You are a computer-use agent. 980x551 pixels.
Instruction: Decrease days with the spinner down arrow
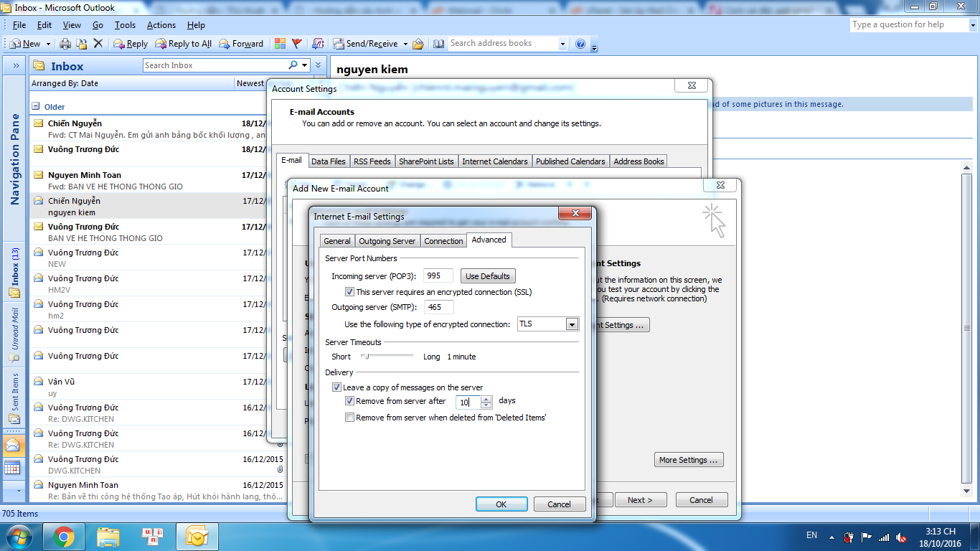pos(486,406)
